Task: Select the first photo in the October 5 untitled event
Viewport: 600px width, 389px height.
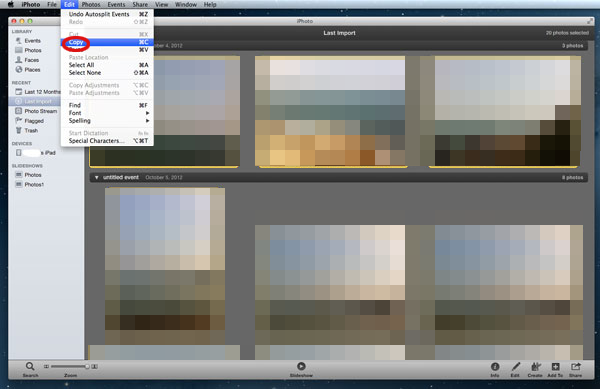Action: [165, 264]
